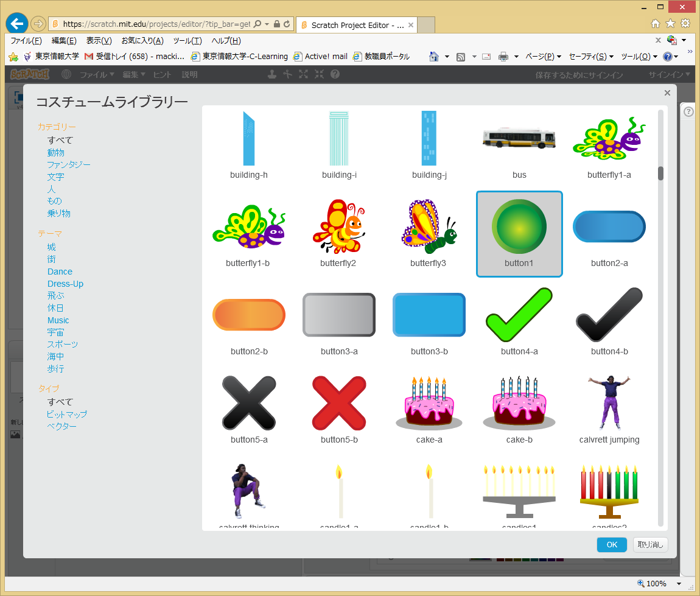Open favorites star icon in browser

point(670,23)
